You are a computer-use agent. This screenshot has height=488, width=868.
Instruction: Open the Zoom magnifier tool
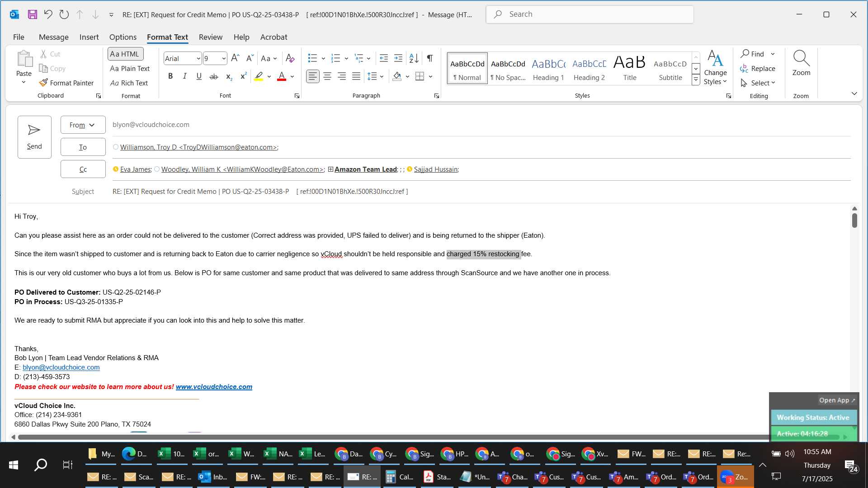point(801,63)
